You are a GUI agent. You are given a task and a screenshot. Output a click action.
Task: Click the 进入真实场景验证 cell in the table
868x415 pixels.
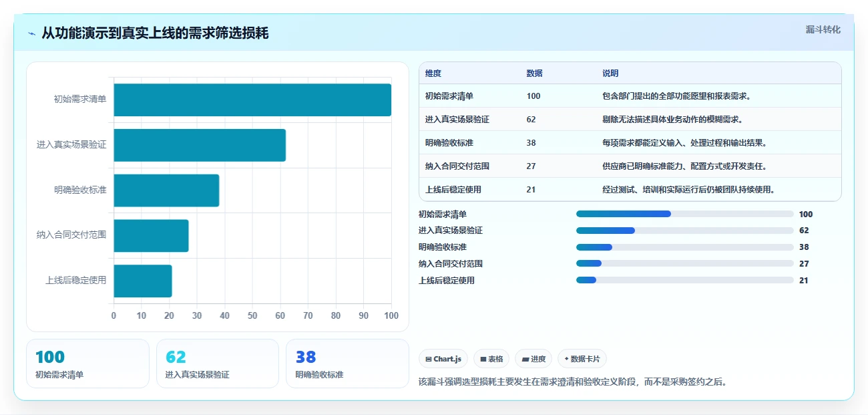tap(457, 120)
